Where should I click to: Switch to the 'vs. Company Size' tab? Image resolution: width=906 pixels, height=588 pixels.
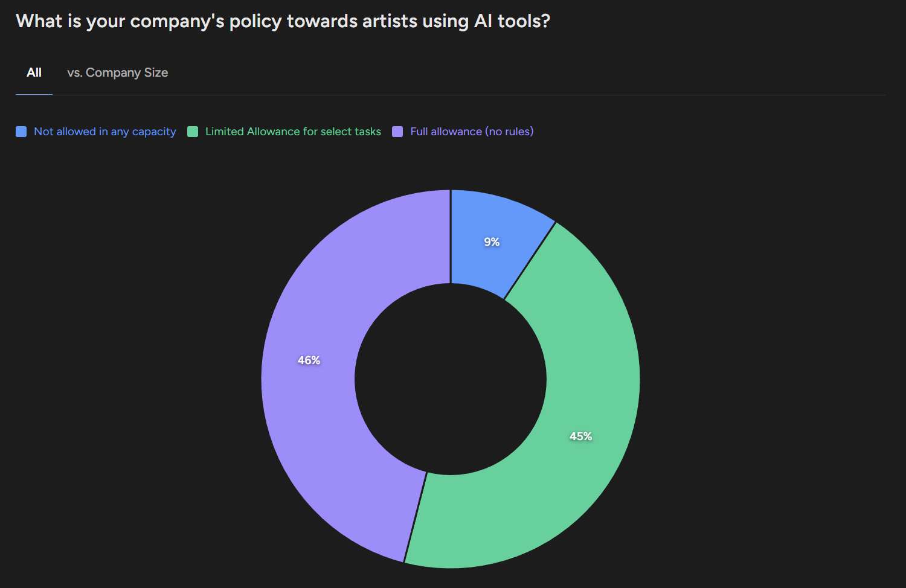click(118, 72)
